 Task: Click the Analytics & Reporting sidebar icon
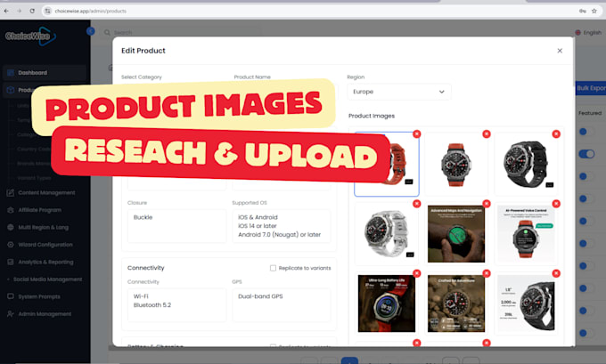tap(11, 262)
